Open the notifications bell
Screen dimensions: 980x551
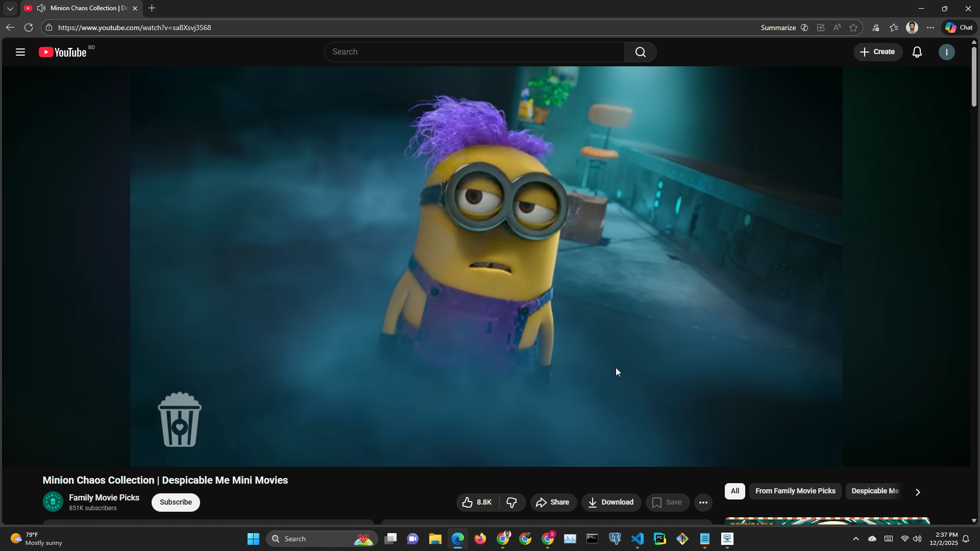point(917,52)
